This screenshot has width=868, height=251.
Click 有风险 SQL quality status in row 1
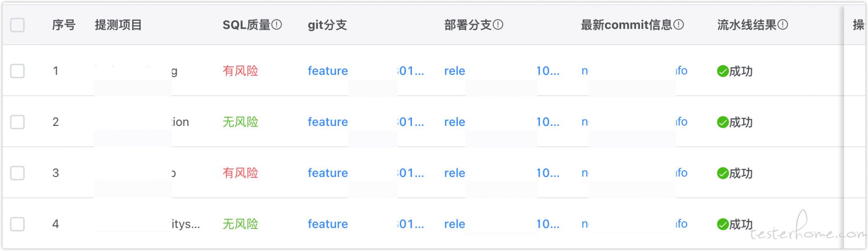pos(241,71)
